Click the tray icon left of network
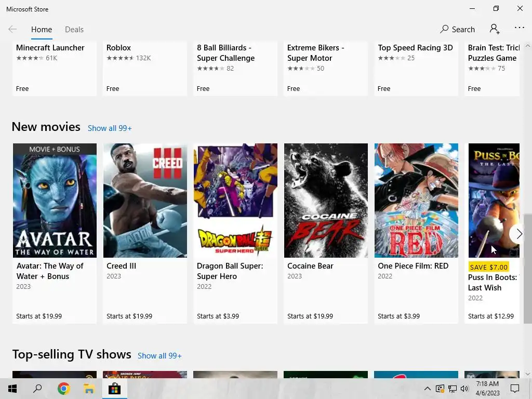Image resolution: width=532 pixels, height=399 pixels. point(440,389)
